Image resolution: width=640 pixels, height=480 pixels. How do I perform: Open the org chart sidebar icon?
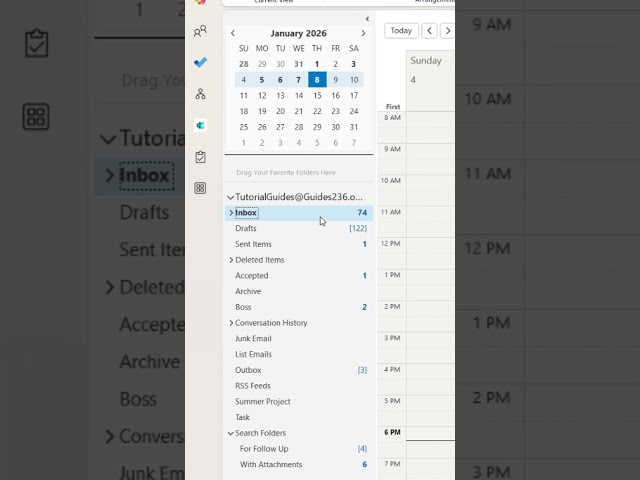click(x=200, y=94)
